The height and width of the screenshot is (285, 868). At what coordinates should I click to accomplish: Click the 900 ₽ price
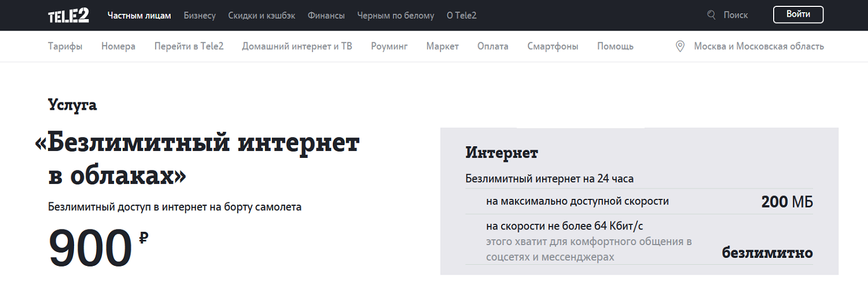point(98,247)
